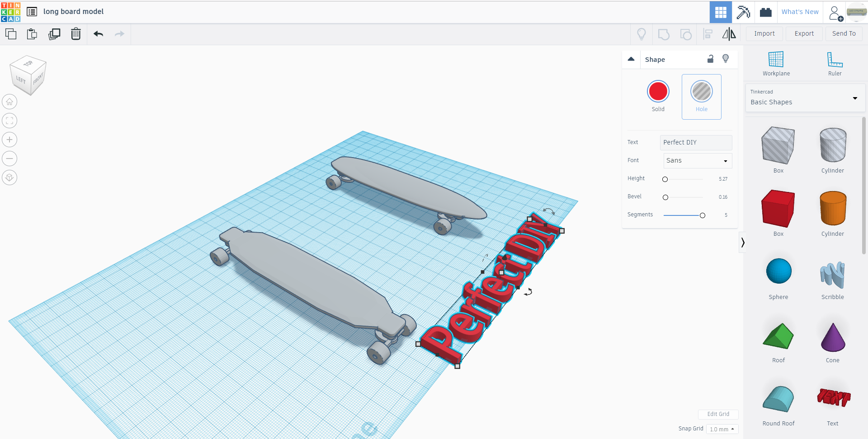The image size is (868, 439).
Task: Click the Segments value 5
Action: [726, 215]
